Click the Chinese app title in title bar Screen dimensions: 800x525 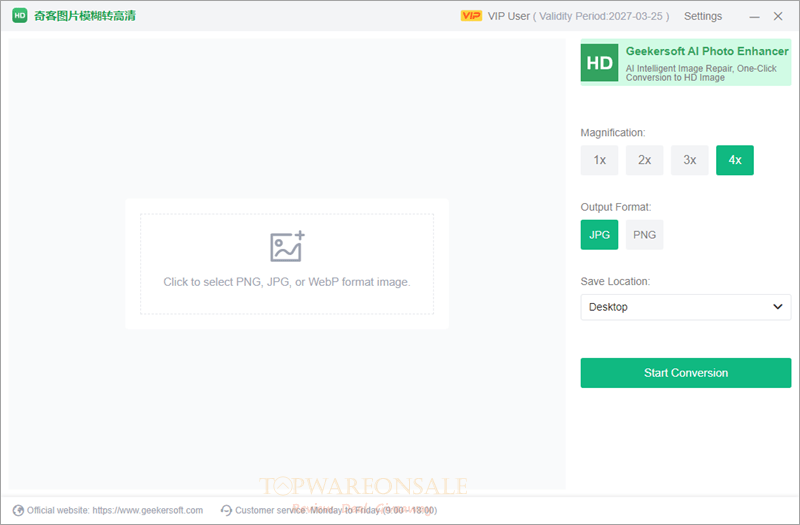[x=85, y=16]
